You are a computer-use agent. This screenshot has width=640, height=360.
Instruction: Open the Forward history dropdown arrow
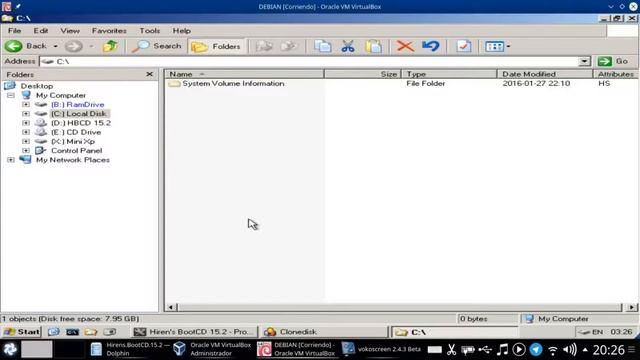[91, 46]
